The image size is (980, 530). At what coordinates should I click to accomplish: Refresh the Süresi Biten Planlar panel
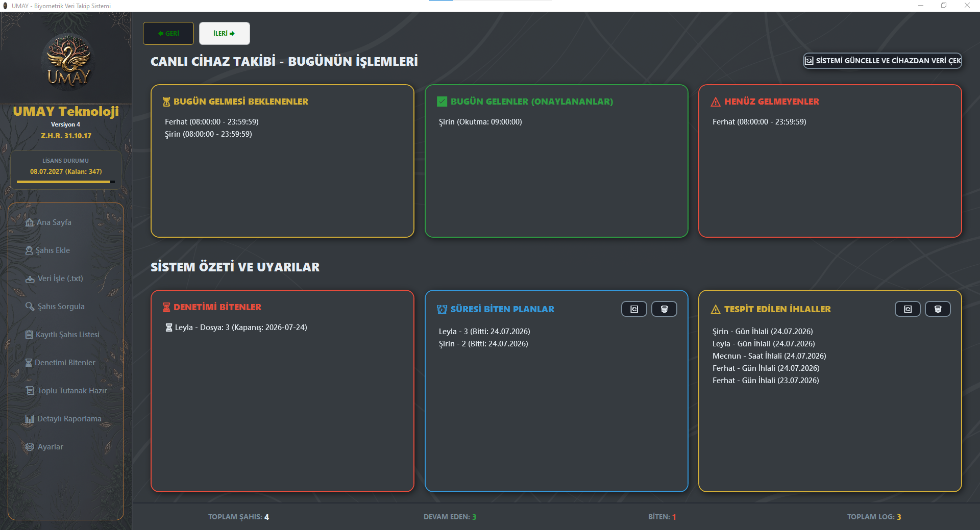pyautogui.click(x=634, y=309)
